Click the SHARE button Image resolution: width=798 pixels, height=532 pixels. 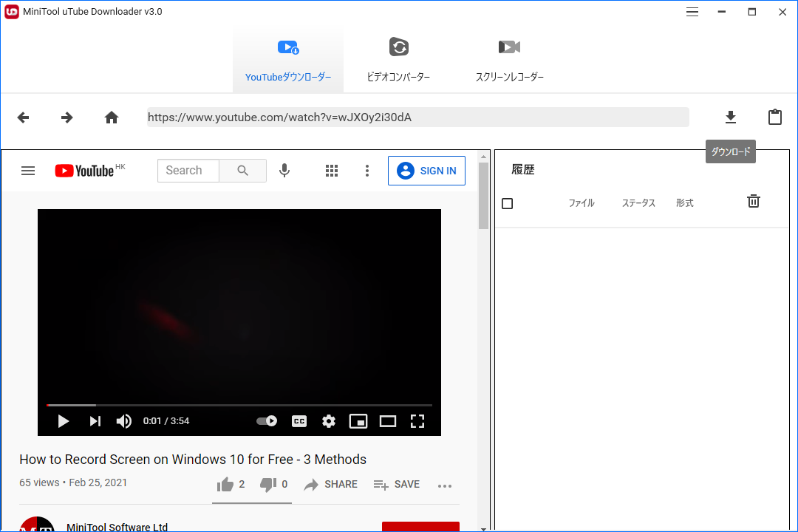331,484
